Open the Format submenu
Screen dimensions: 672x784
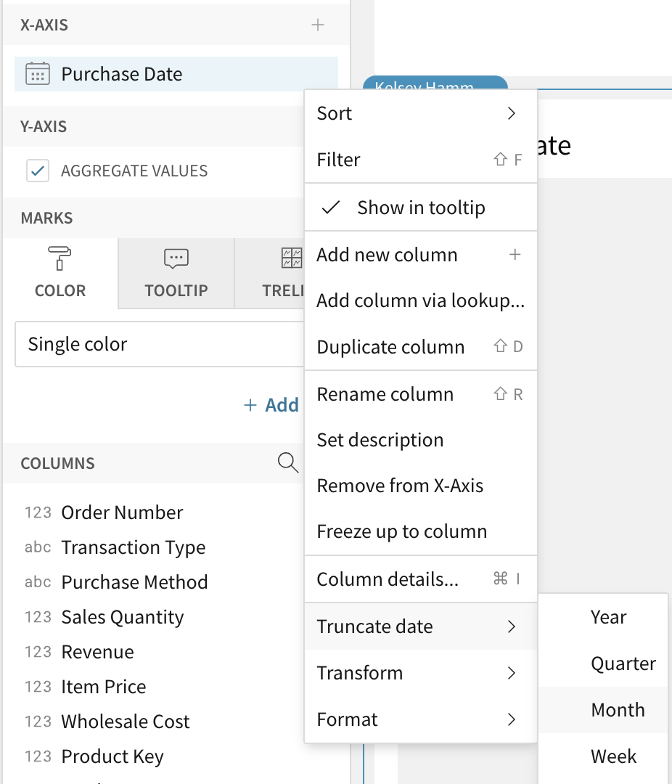click(419, 719)
